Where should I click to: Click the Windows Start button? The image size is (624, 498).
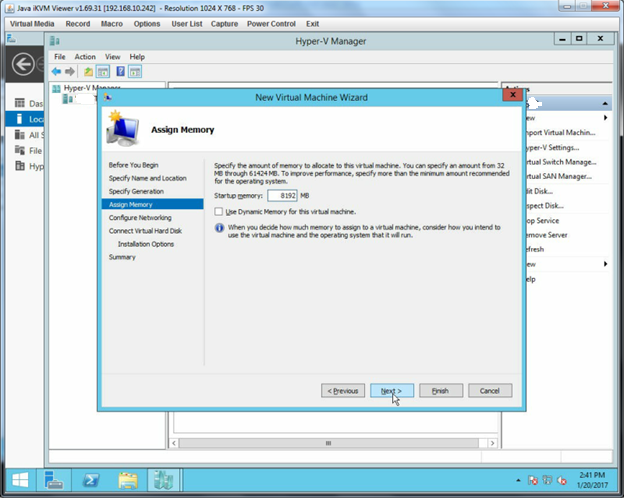tap(20, 480)
